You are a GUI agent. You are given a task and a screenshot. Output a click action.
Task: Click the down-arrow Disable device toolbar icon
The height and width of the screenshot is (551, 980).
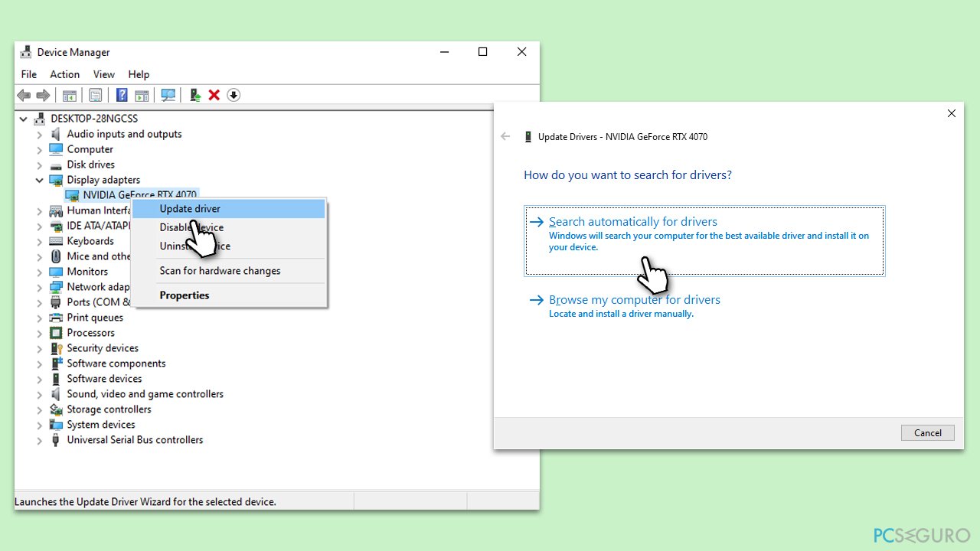pyautogui.click(x=234, y=95)
